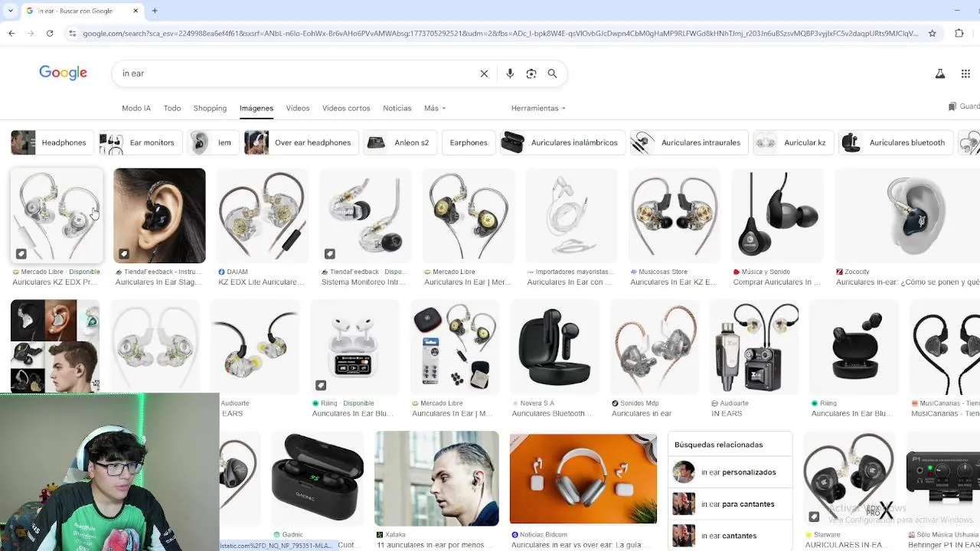Expand the Herramientas dropdown
Screen dimensions: 980x551
(538, 108)
